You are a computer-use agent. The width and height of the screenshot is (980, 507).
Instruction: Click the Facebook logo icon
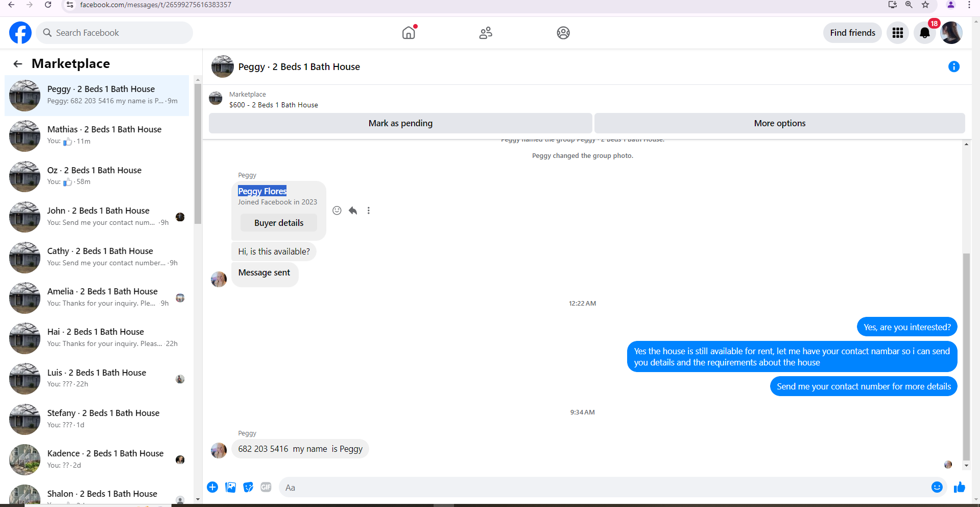(x=20, y=33)
